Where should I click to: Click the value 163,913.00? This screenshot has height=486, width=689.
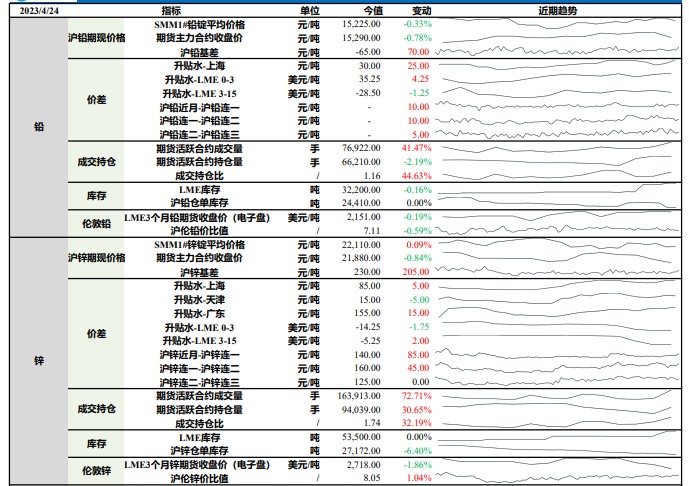[x=359, y=396]
